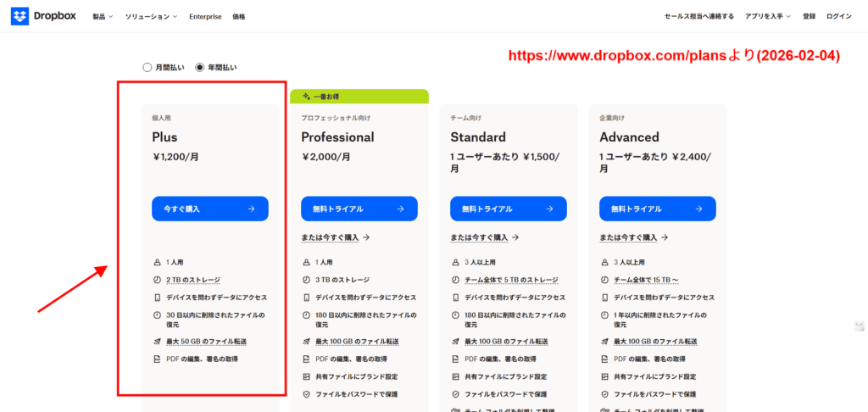Expand the アプリを入手 dropdown

pos(768,17)
